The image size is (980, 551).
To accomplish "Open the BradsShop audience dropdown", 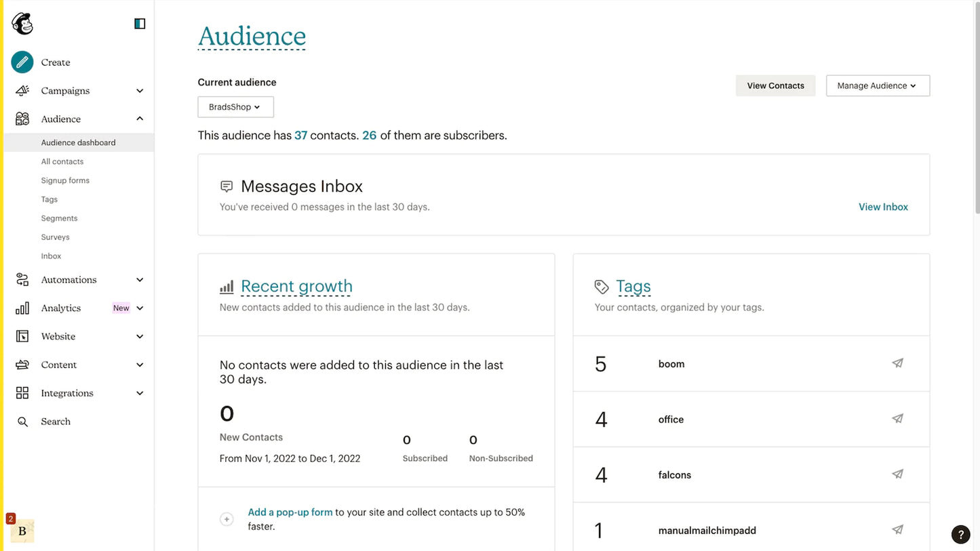I will [235, 106].
